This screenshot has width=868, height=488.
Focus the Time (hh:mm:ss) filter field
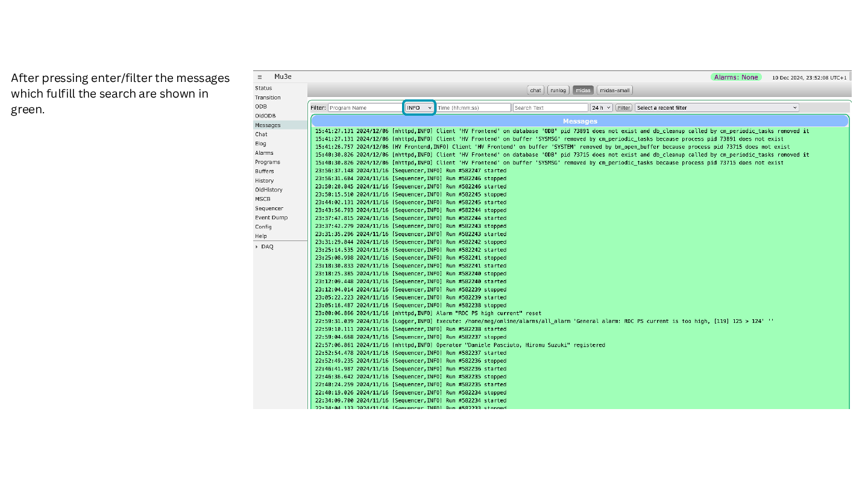474,108
